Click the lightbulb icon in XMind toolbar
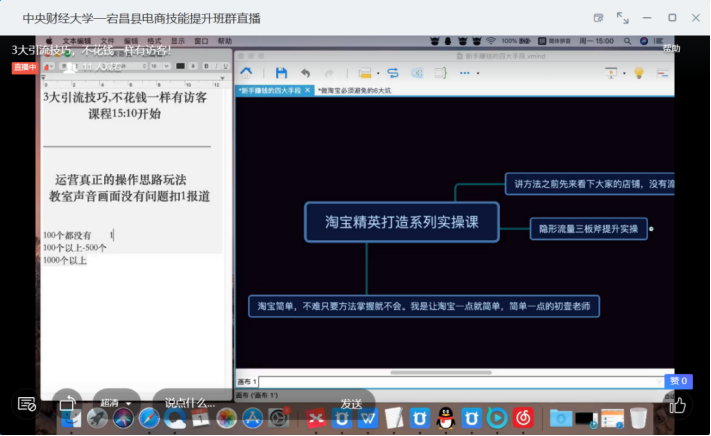The width and height of the screenshot is (711, 436). (x=639, y=73)
